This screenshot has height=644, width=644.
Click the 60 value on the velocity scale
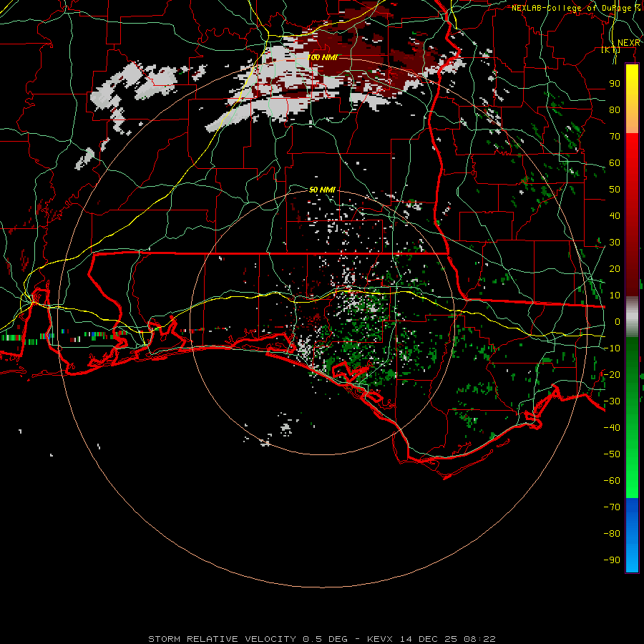615,163
